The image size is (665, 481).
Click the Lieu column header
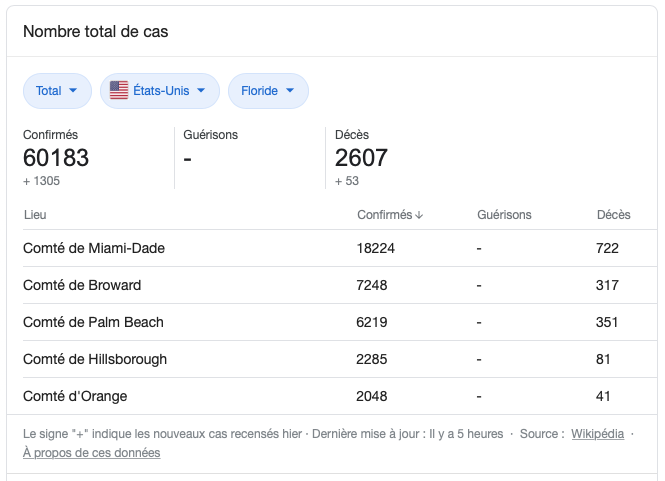(x=35, y=215)
